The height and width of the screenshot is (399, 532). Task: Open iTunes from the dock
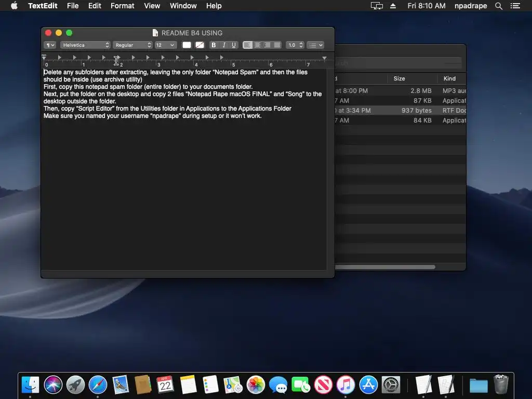click(x=345, y=385)
